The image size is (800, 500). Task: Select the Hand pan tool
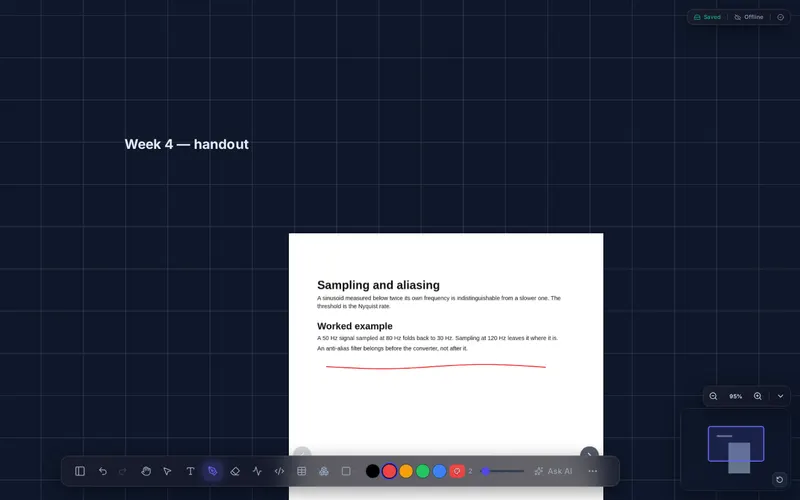(x=146, y=471)
